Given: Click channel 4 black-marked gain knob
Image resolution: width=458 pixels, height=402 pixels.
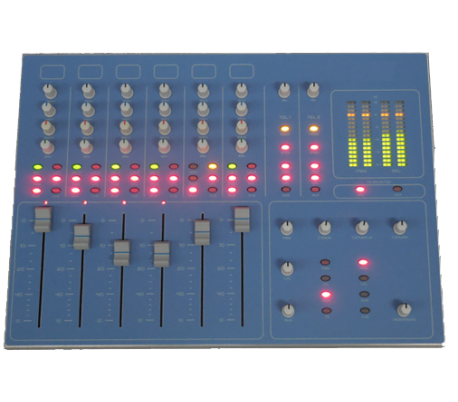Looking at the screenshot, I should click(165, 90).
